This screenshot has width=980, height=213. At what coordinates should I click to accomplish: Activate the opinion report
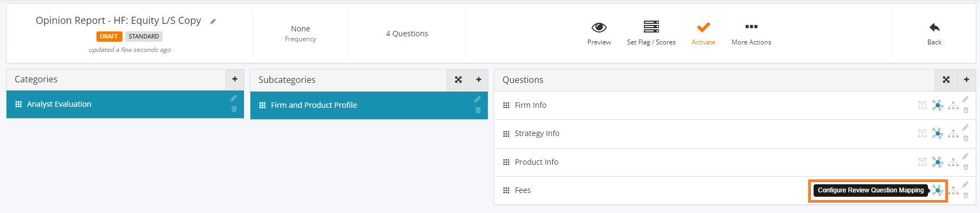click(703, 33)
